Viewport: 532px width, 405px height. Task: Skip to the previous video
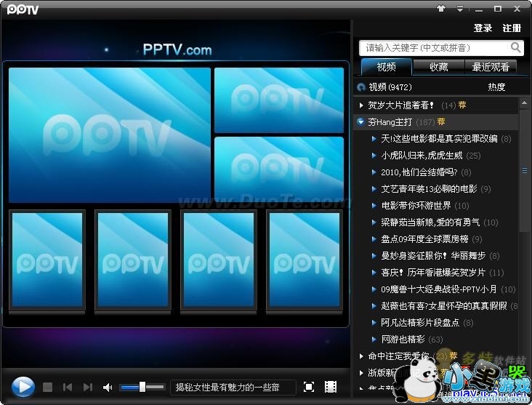68,388
